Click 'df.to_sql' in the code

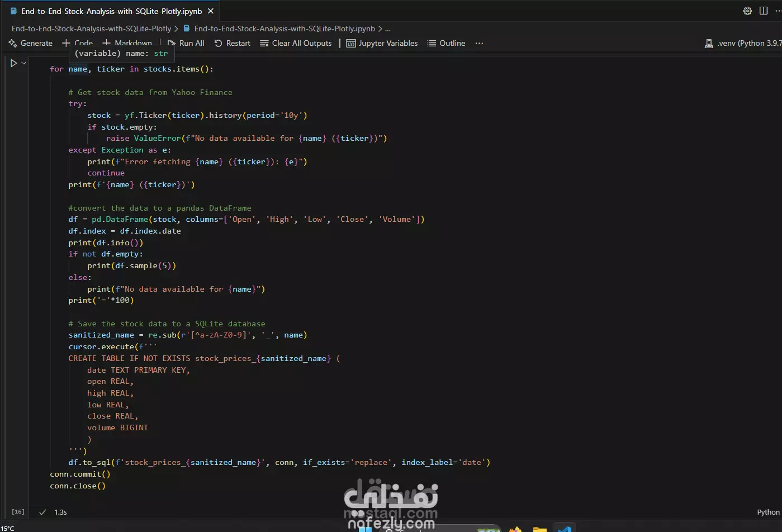coord(89,462)
